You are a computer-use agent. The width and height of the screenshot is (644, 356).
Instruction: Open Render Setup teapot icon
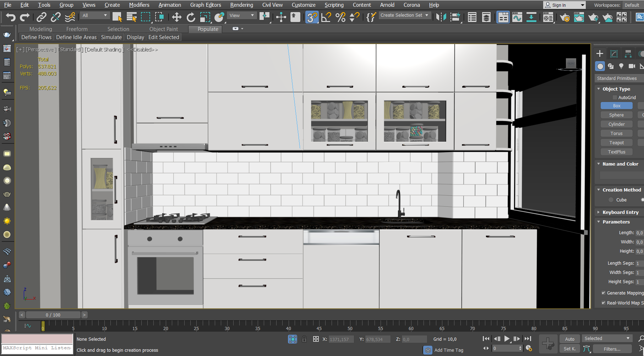[x=564, y=17]
